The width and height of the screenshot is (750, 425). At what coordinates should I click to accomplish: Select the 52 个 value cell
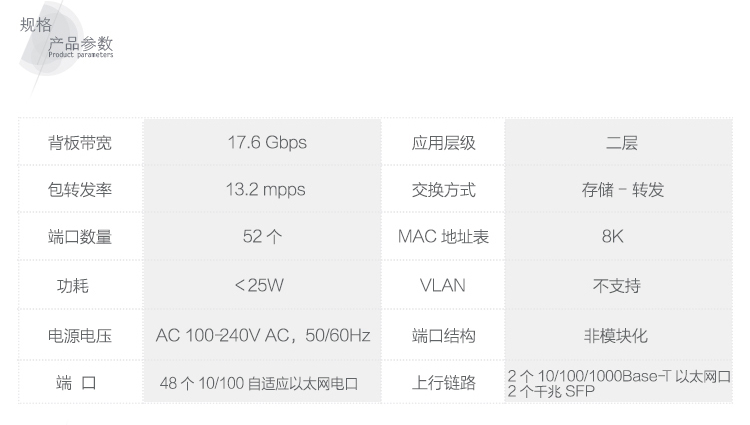point(263,238)
